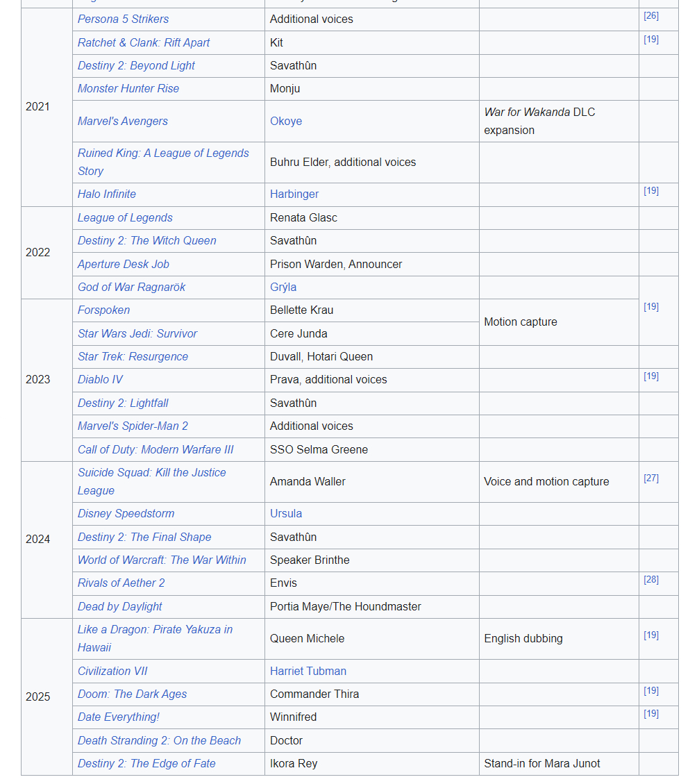The height and width of the screenshot is (784, 681).
Task: Open the Diablo IV link
Action: [x=100, y=379]
